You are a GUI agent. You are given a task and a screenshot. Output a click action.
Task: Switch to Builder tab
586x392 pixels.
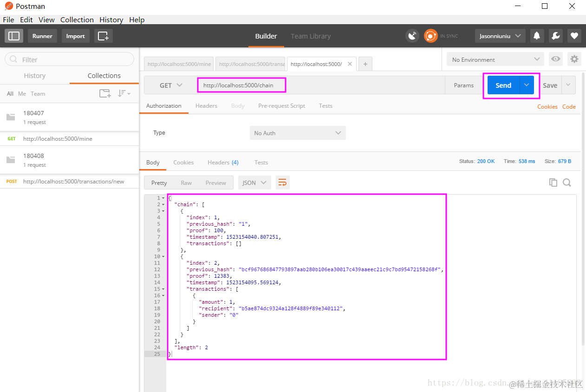266,36
